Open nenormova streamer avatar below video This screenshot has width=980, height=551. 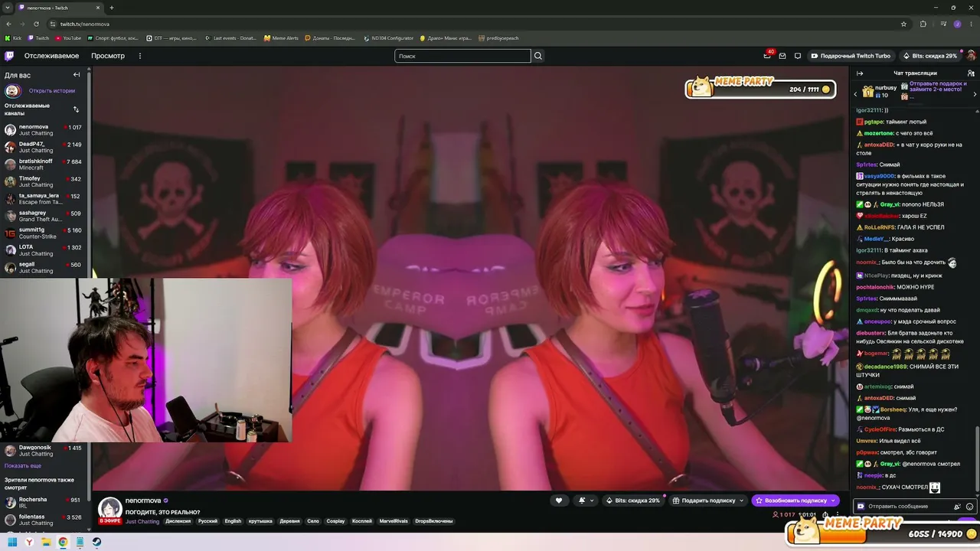109,509
